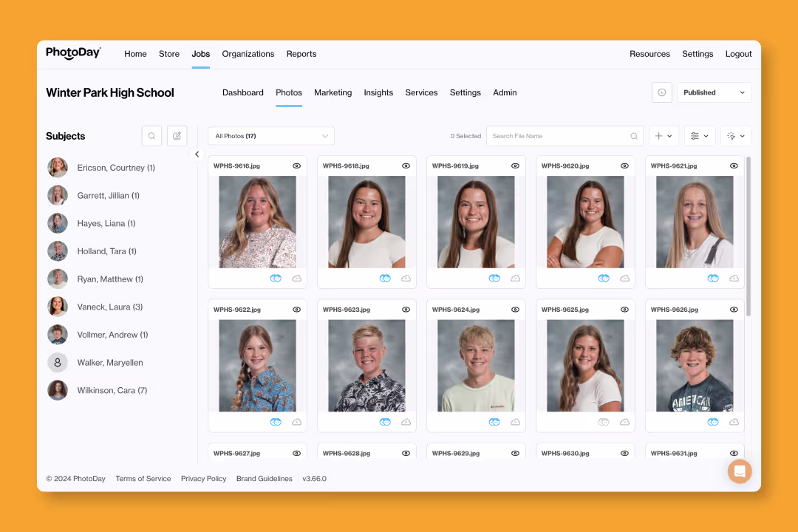The width and height of the screenshot is (798, 532).
Task: Click face match icon on WPHS-9616.jpg
Action: (x=276, y=278)
